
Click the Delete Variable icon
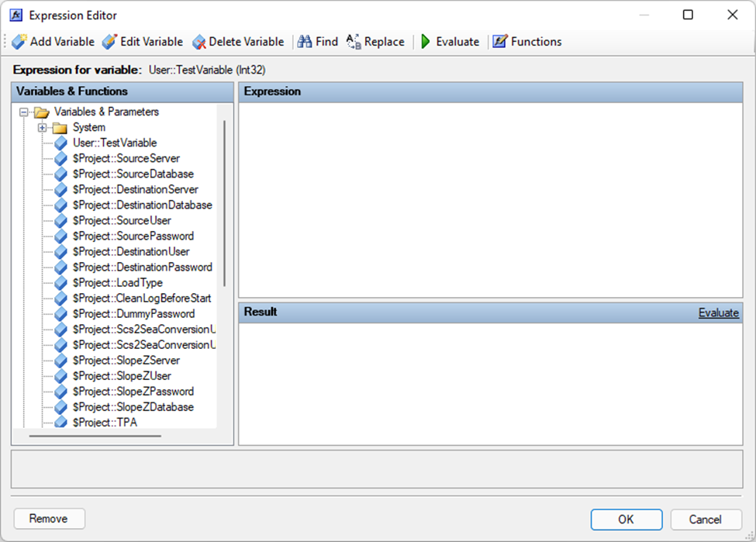(x=198, y=42)
